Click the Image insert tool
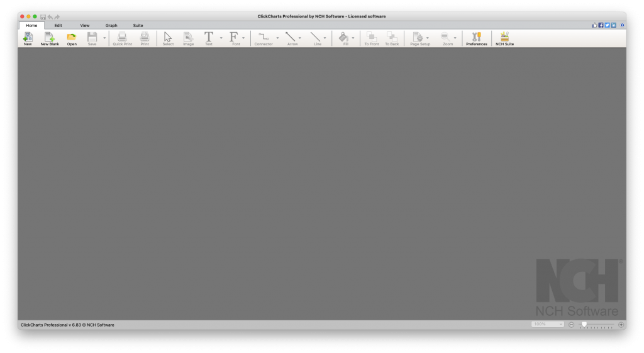The width and height of the screenshot is (644, 353). 188,38
